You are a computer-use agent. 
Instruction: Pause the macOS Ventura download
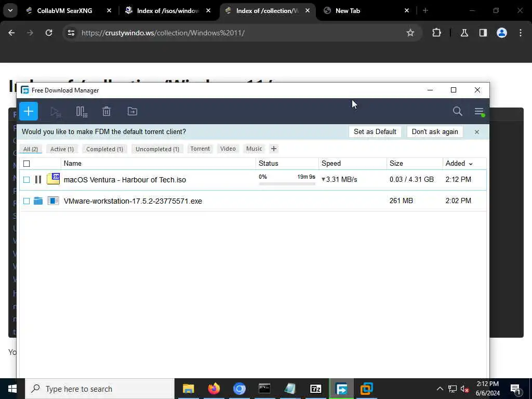click(x=38, y=179)
